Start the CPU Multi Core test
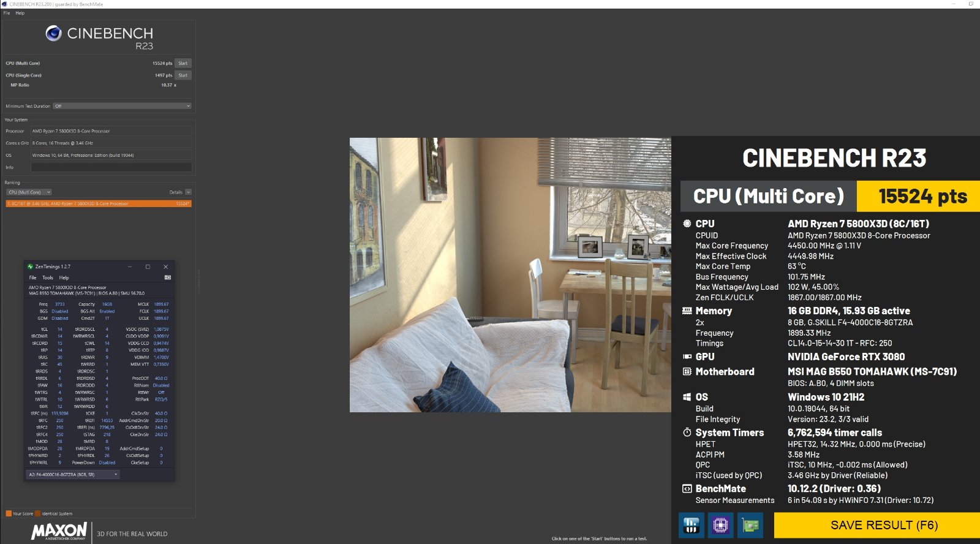Screen dimensions: 980x544 click(x=183, y=63)
